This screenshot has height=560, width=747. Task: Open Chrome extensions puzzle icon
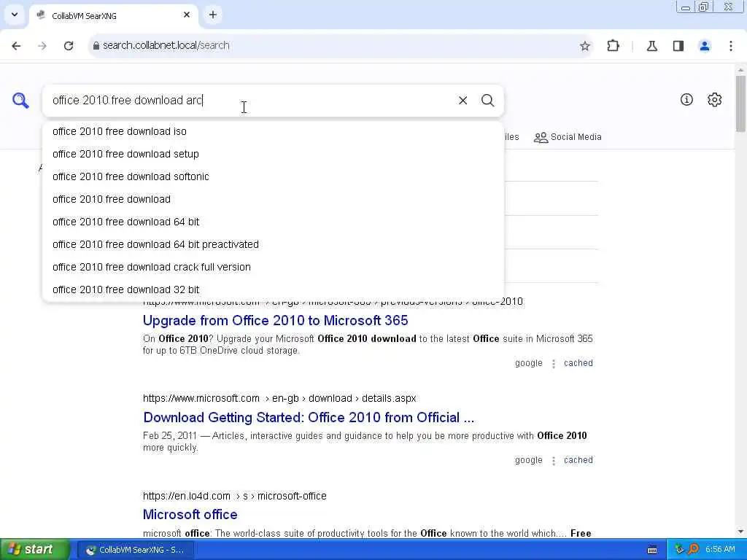[x=613, y=46]
